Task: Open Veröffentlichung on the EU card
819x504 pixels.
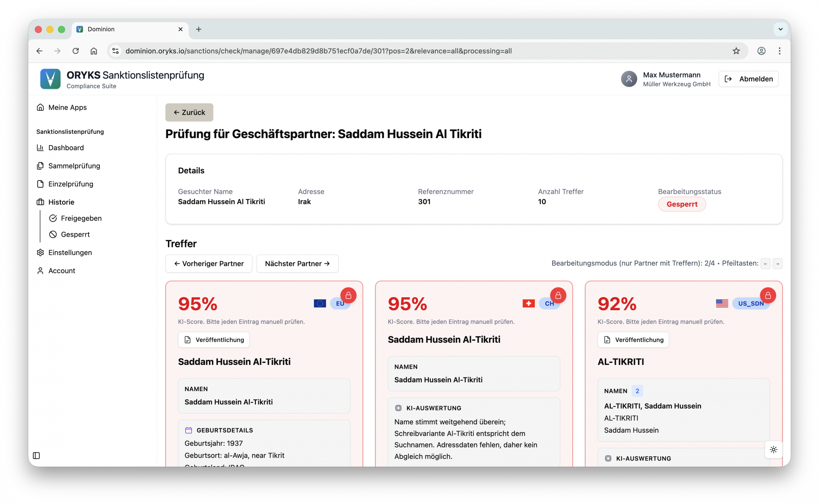Action: click(214, 340)
